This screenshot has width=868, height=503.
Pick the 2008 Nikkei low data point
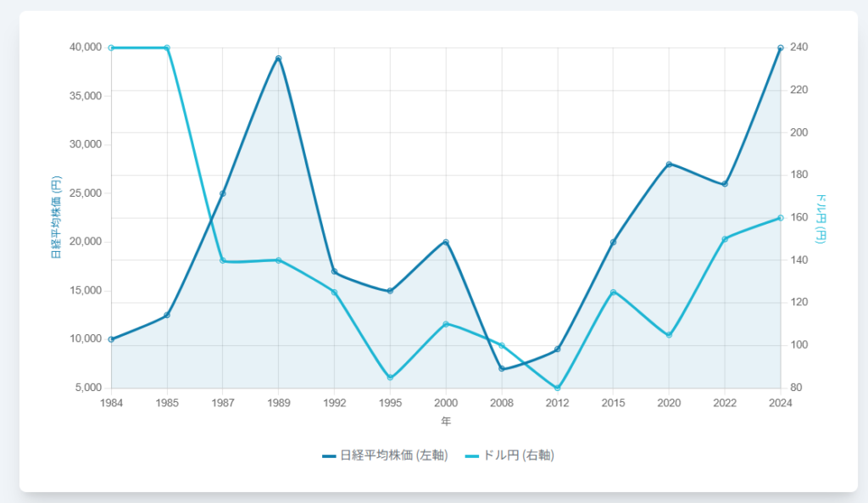coord(502,369)
